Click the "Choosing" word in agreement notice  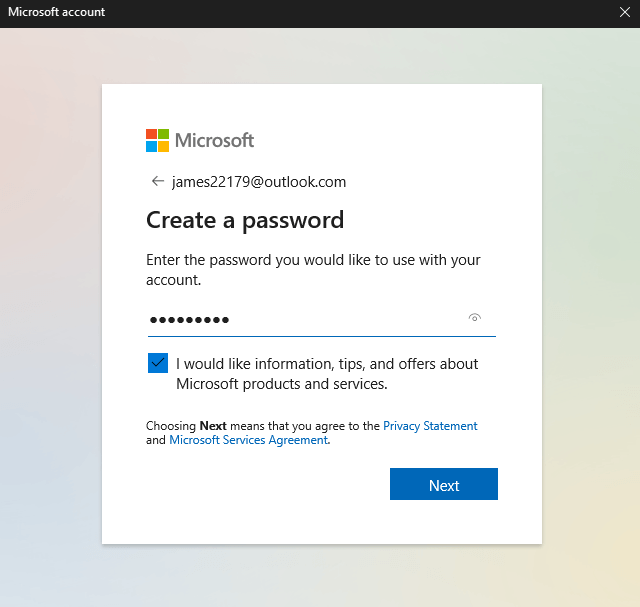coord(171,426)
